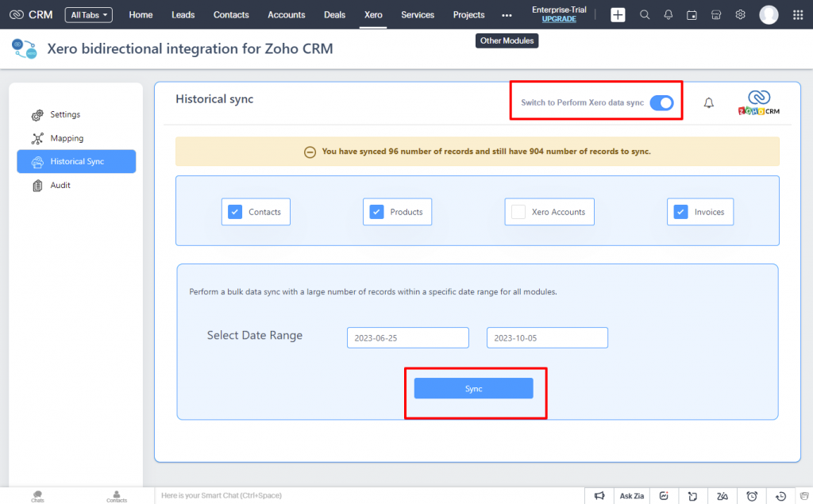The height and width of the screenshot is (504, 813).
Task: Toggle the Perform Xero data sync switch
Action: [x=661, y=102]
